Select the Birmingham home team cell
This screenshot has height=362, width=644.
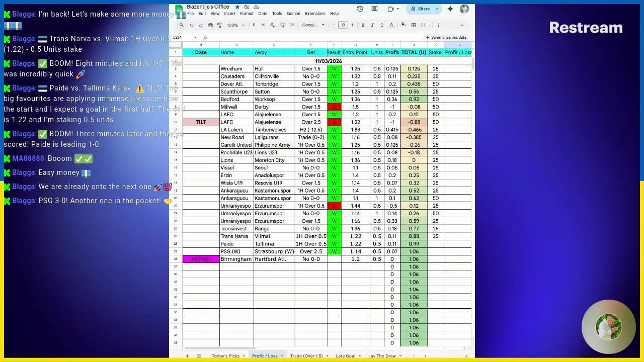pyautogui.click(x=236, y=259)
